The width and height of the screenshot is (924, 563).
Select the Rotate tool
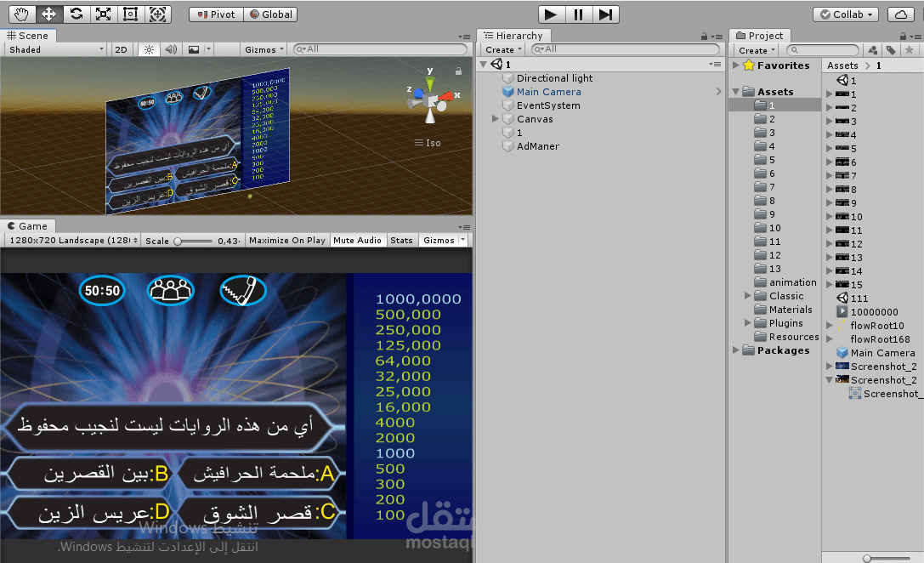click(x=76, y=14)
